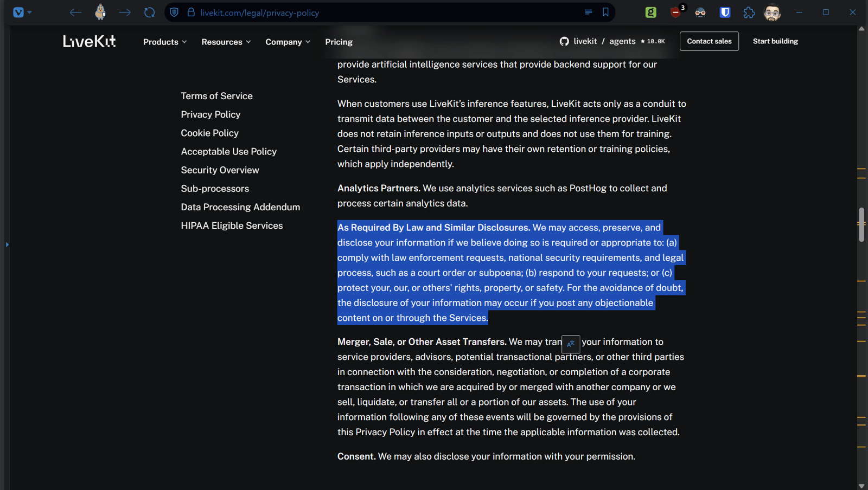Open the tracker blocker shield icon

click(174, 12)
